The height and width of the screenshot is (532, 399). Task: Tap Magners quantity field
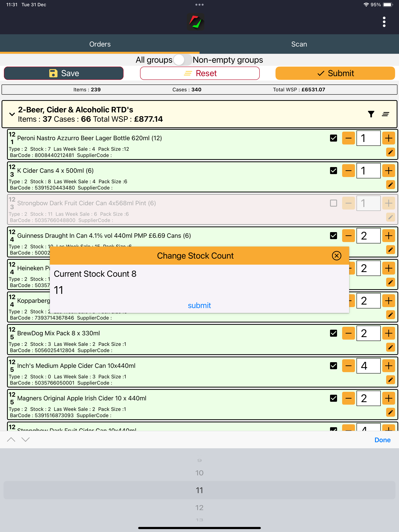[x=368, y=398]
